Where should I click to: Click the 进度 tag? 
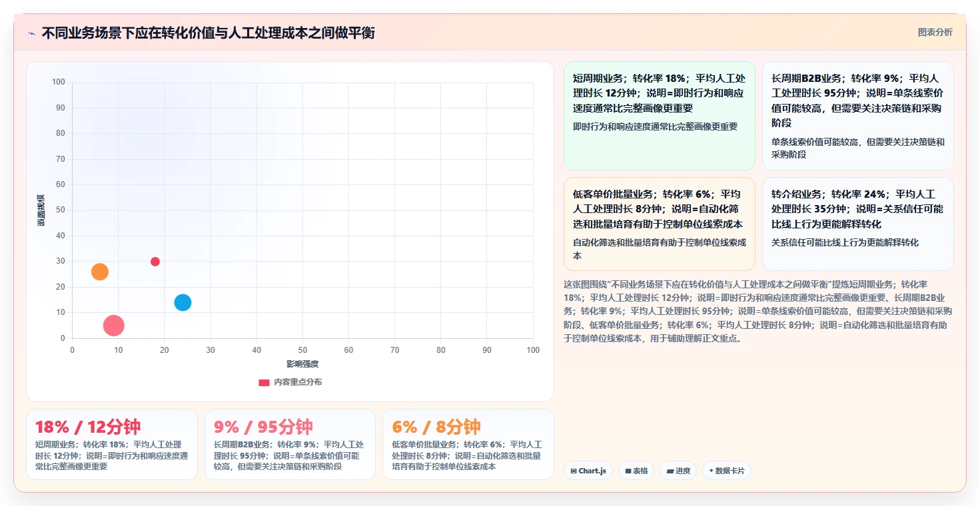tap(678, 471)
